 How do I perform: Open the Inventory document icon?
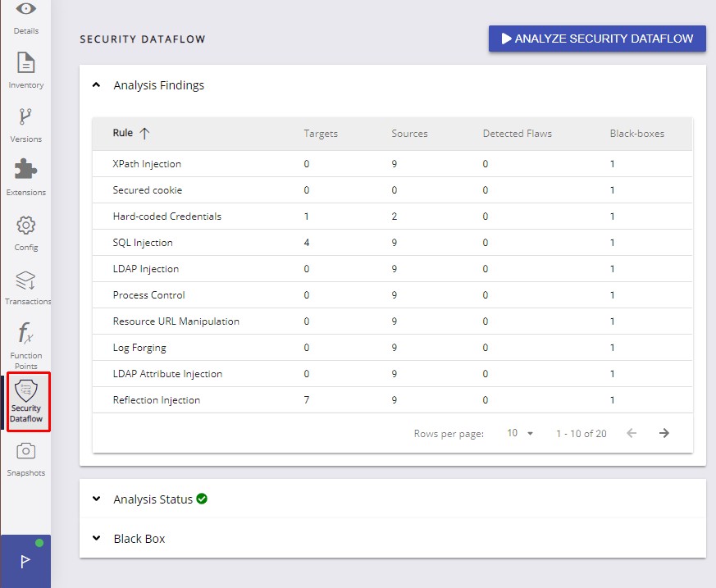click(25, 64)
